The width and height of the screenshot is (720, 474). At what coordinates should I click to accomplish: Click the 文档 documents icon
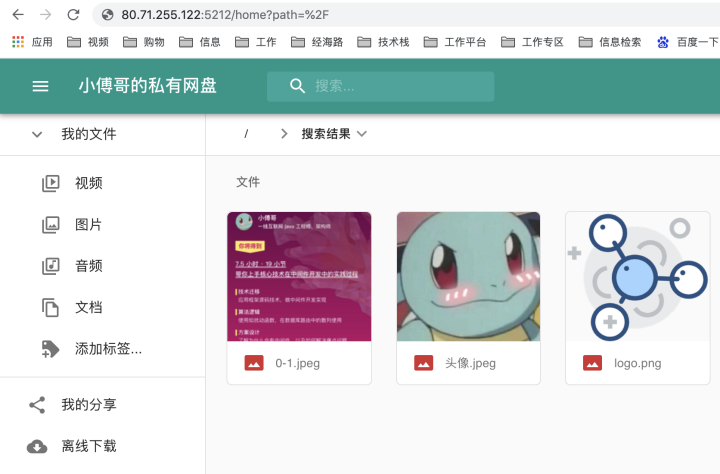click(51, 307)
